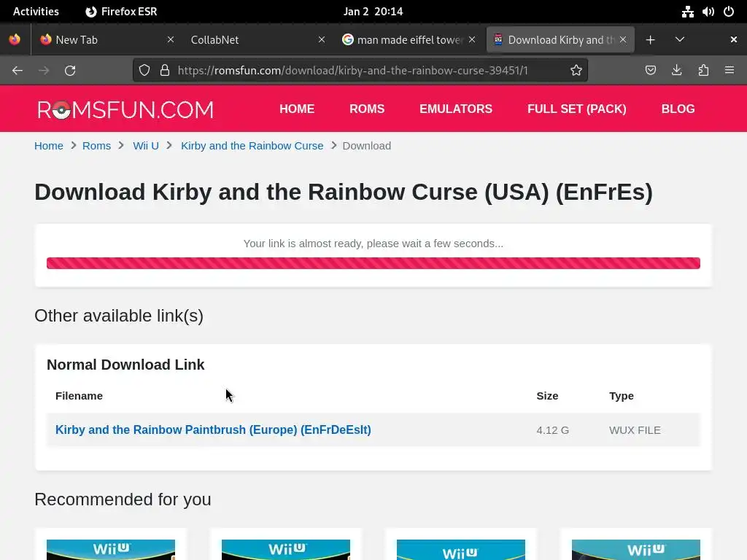
Task: Save page to Pocket
Action: pyautogui.click(x=650, y=71)
